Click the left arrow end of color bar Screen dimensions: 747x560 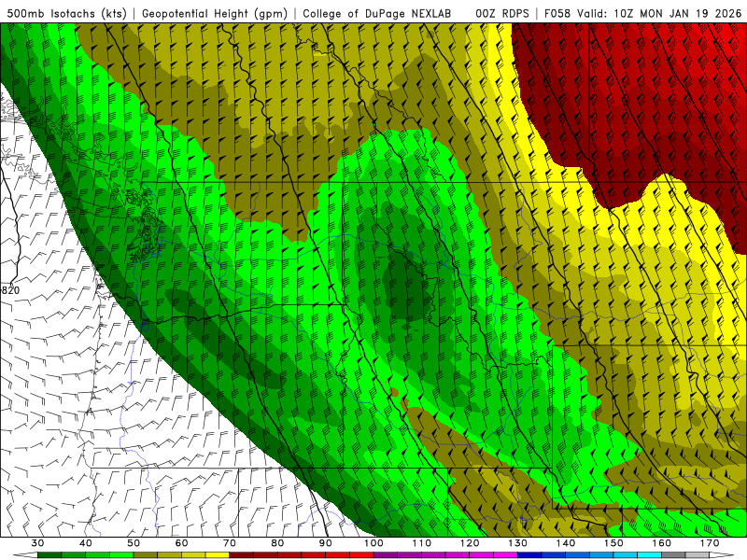[25, 554]
